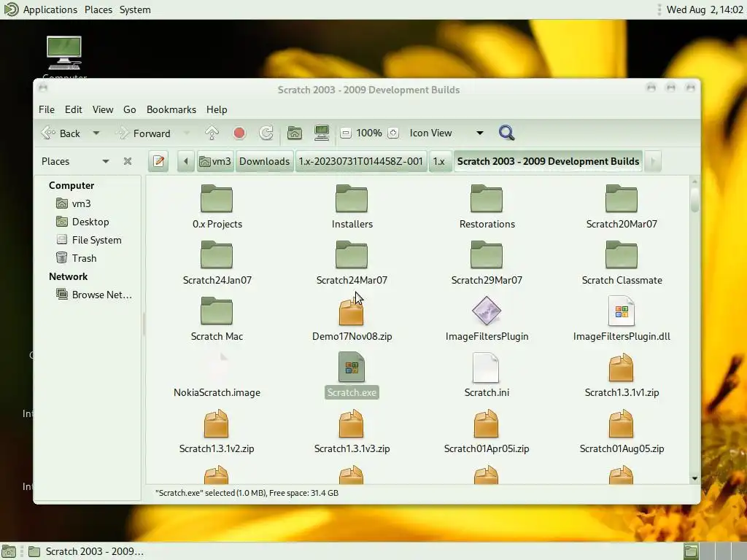
Task: Open the Computer toolbar icon
Action: coord(322,133)
